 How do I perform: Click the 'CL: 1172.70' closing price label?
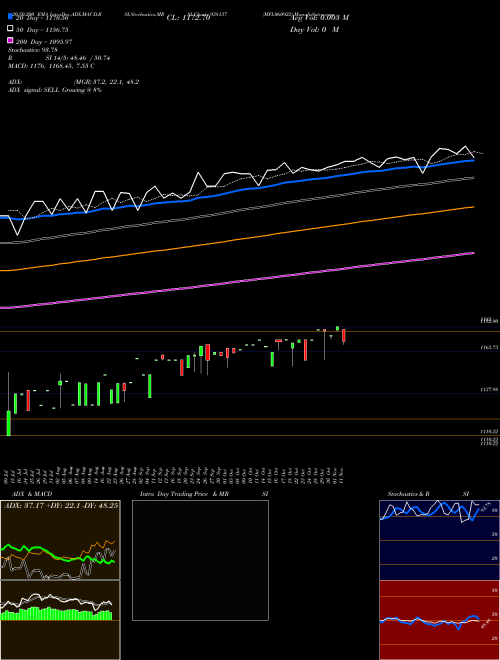coord(188,18)
